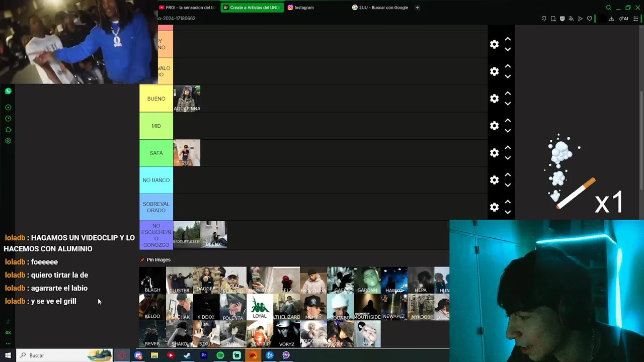The height and width of the screenshot is (362, 644).
Task: Open a new browser tab
Action: [x=417, y=8]
